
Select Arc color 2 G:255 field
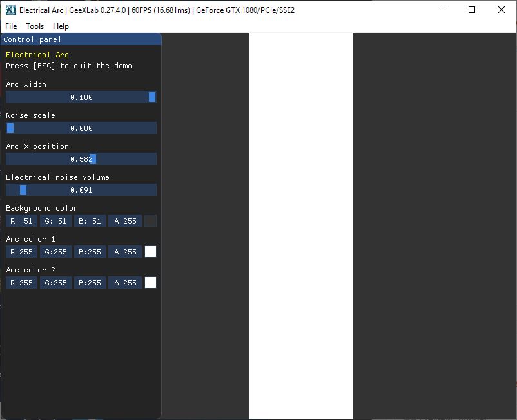[x=55, y=283]
